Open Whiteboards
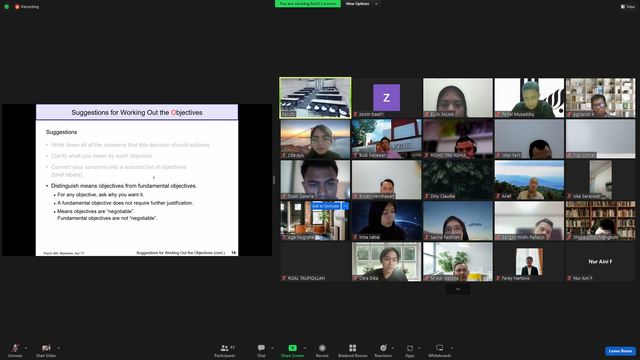The height and width of the screenshot is (360, 640). tap(440, 350)
